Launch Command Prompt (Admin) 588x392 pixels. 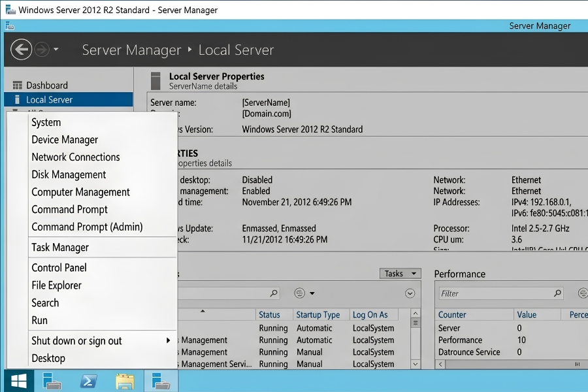pyautogui.click(x=87, y=227)
